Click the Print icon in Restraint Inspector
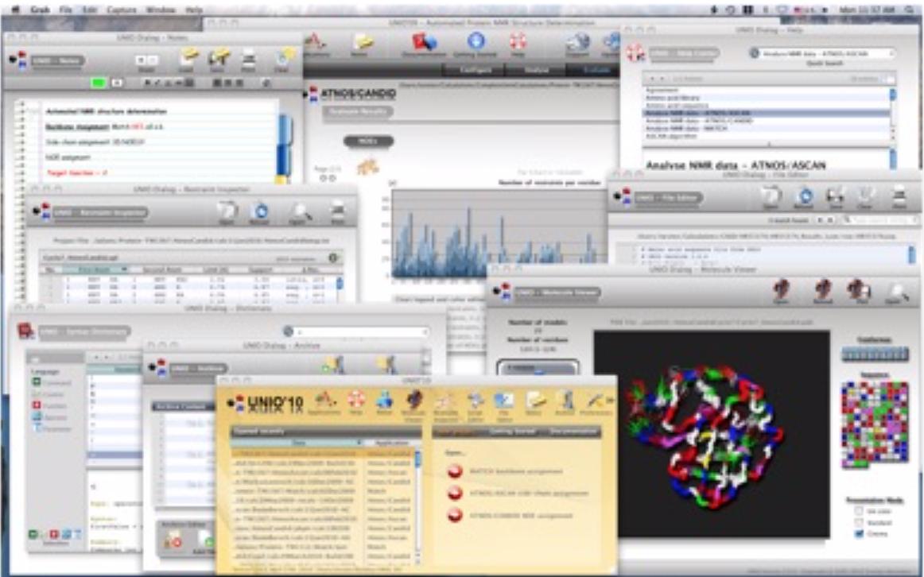This screenshot has height=577, width=924. coord(337,213)
